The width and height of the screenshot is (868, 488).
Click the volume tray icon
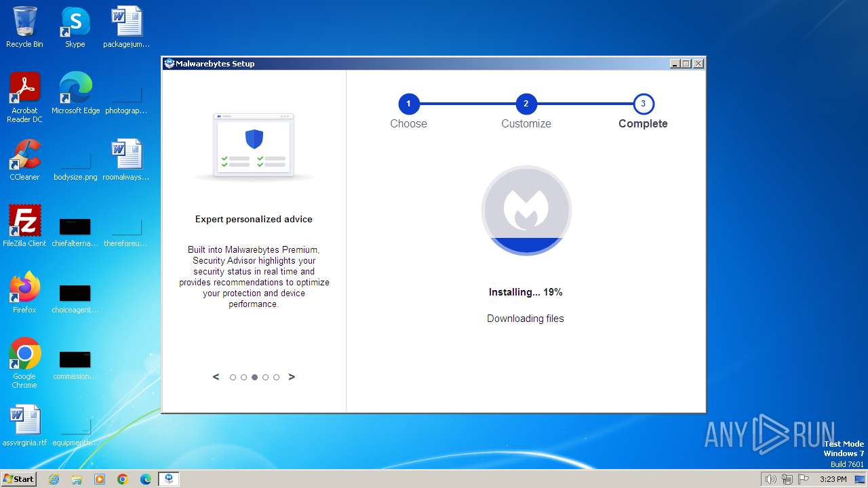tap(770, 479)
